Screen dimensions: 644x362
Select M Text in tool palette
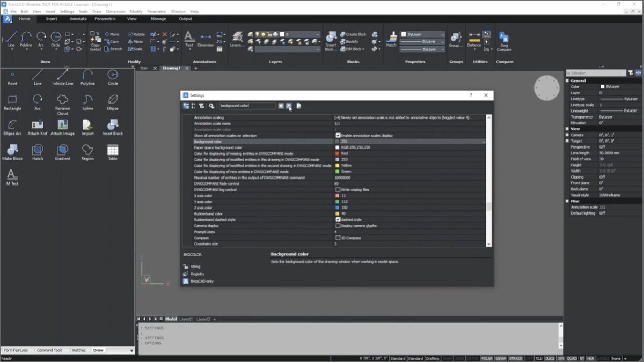tap(12, 178)
